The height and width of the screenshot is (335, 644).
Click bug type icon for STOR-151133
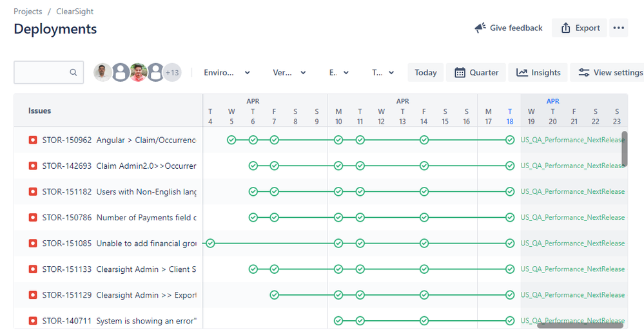pos(33,269)
